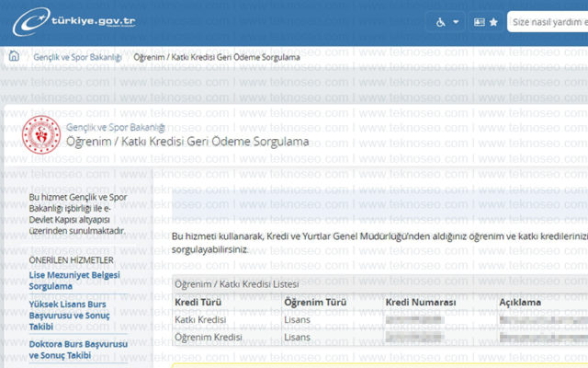Click the Kredi Numarası column header
This screenshot has height=368, width=588.
coord(421,303)
